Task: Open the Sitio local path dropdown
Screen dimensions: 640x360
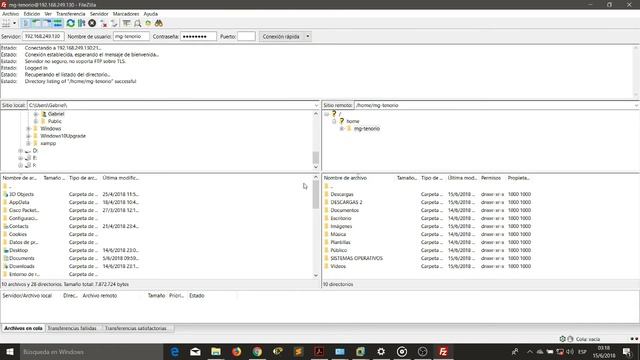Action: [x=316, y=105]
